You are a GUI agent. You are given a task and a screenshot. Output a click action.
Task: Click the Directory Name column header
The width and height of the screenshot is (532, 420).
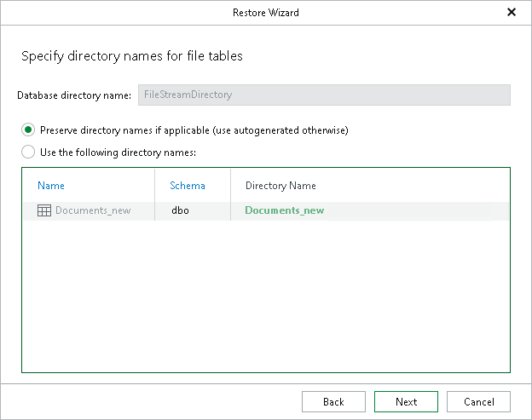coord(280,186)
